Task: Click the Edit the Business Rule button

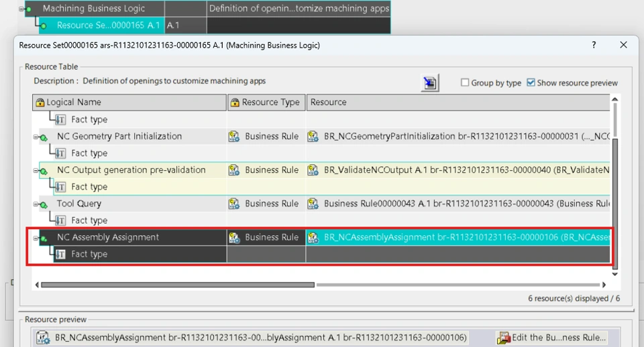Action: pyautogui.click(x=551, y=338)
